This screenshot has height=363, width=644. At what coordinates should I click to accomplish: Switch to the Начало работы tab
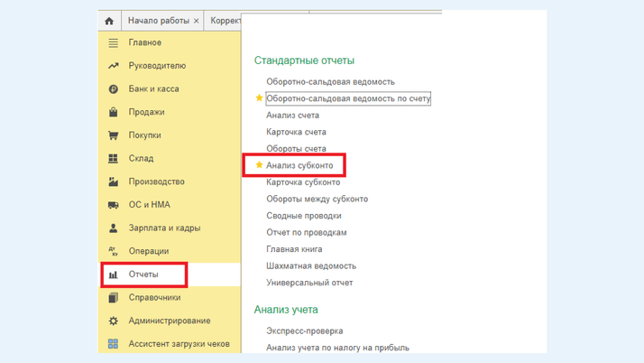pos(159,21)
